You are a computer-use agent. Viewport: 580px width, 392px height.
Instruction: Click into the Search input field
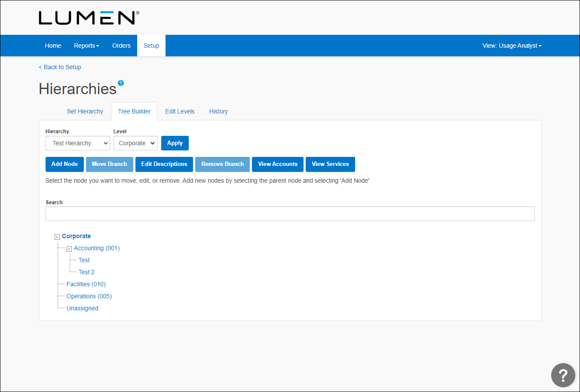pyautogui.click(x=290, y=214)
